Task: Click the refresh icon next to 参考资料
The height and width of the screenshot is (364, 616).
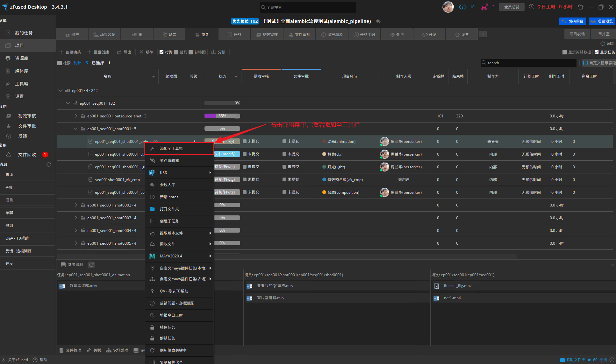Action: [x=91, y=265]
